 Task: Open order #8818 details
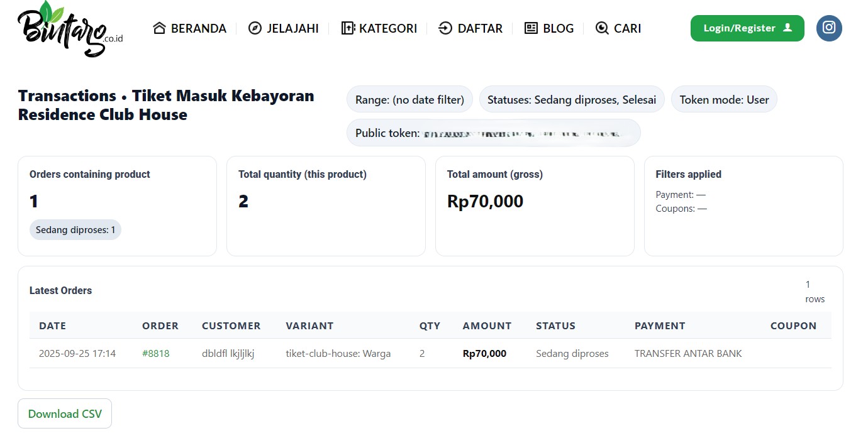click(156, 353)
